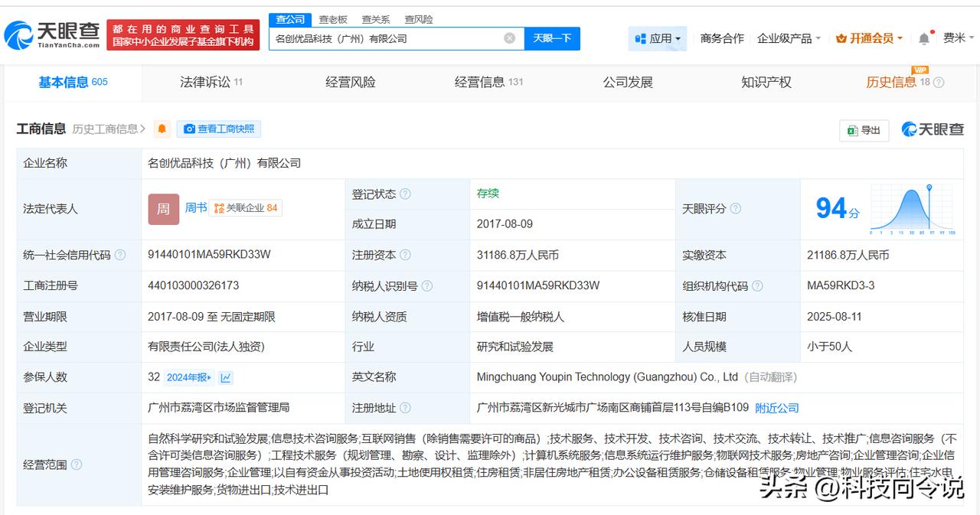Image resolution: width=980 pixels, height=515 pixels.
Task: Click help icon next to 纳税人识别号
Action: (x=427, y=286)
